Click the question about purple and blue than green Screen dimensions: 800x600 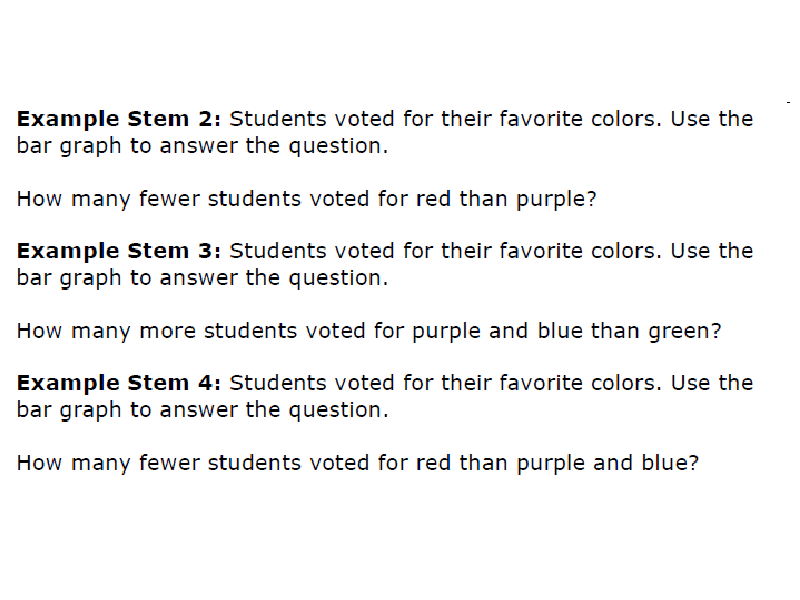pyautogui.click(x=369, y=331)
